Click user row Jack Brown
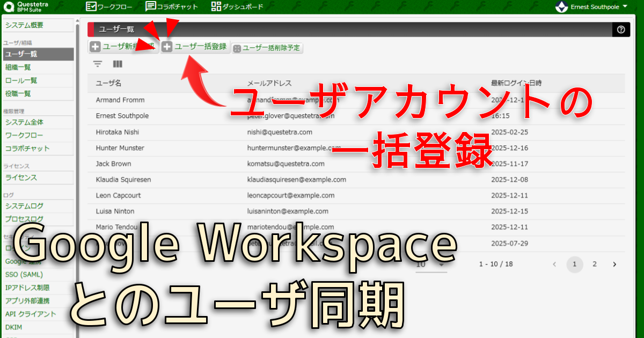This screenshot has height=338, width=644. click(356, 164)
